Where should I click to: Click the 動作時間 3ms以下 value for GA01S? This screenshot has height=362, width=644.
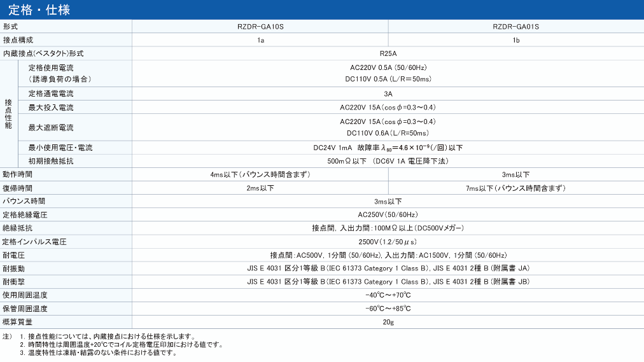(516, 174)
